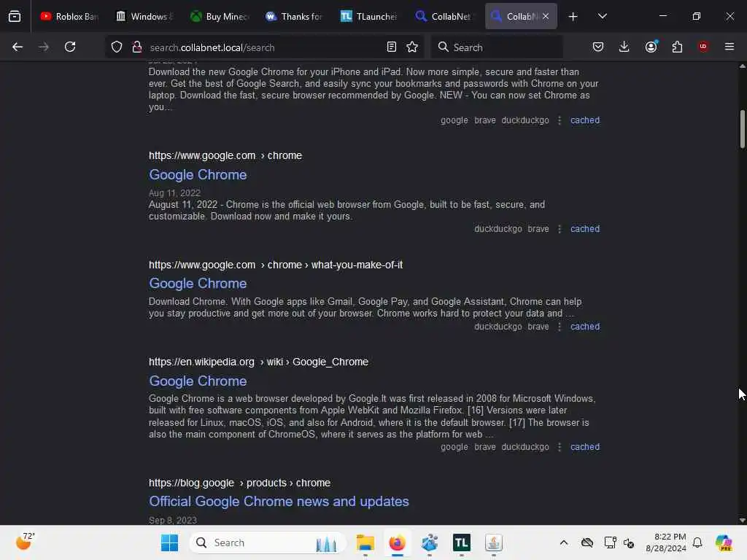The height and width of the screenshot is (560, 747).
Task: Switch to the Windows tab
Action: 144,17
